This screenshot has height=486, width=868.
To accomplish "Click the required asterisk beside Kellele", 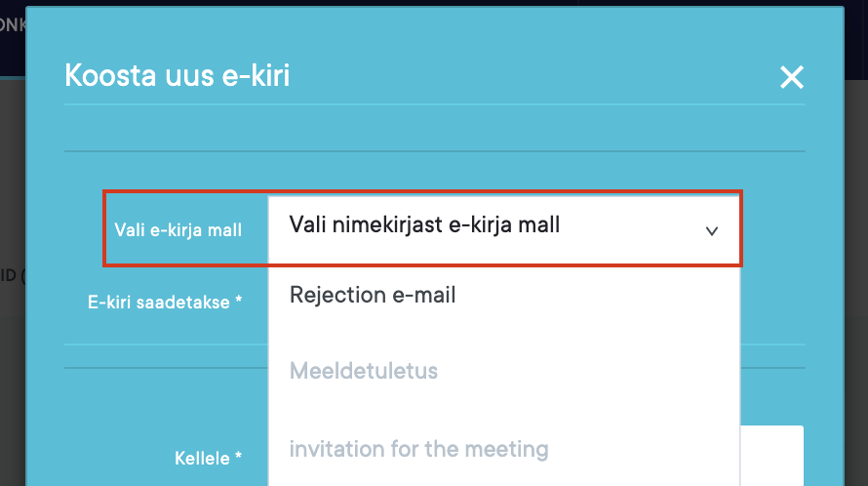I will pos(237,457).
